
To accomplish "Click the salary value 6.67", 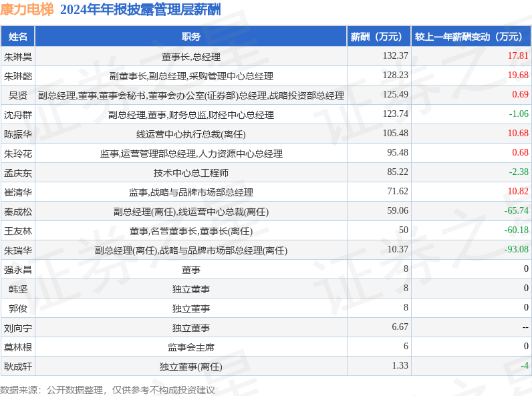I will (x=400, y=326).
